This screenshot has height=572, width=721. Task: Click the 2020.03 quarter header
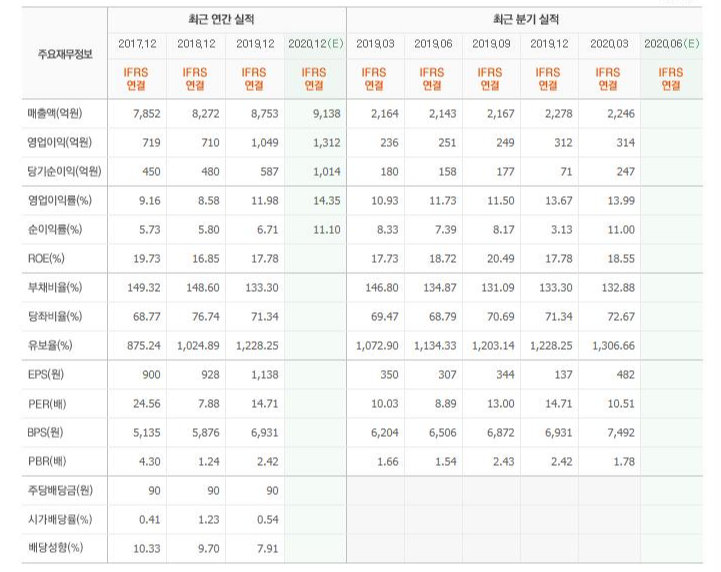(x=609, y=44)
